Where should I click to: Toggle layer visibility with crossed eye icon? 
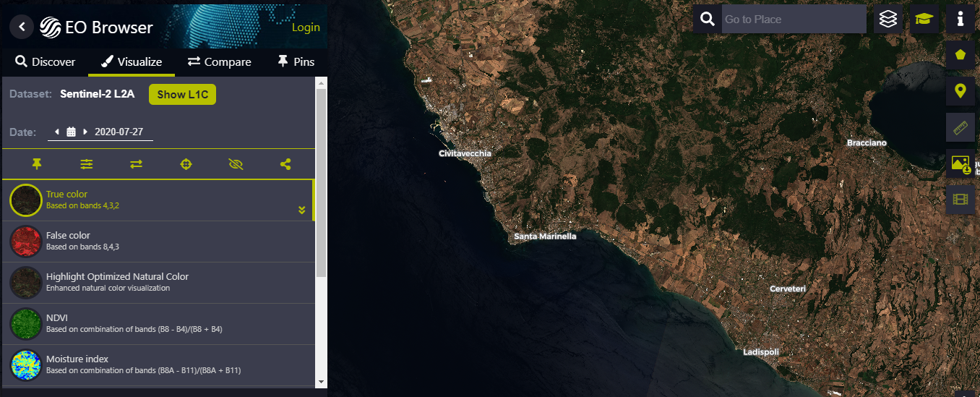tap(236, 164)
